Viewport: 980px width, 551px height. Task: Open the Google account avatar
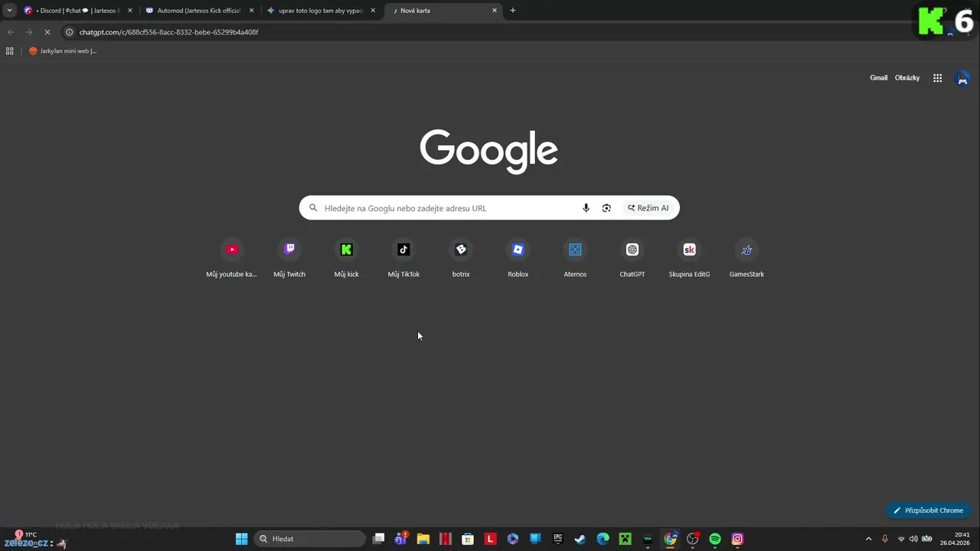(963, 78)
